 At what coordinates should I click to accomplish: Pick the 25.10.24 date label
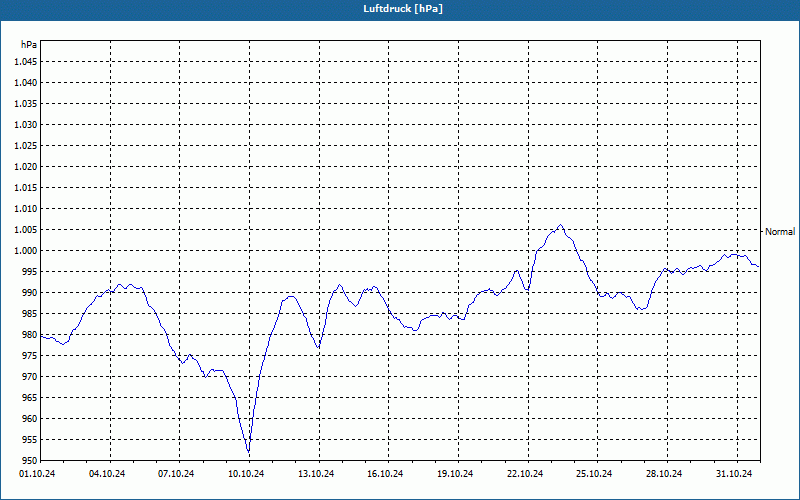594,474
